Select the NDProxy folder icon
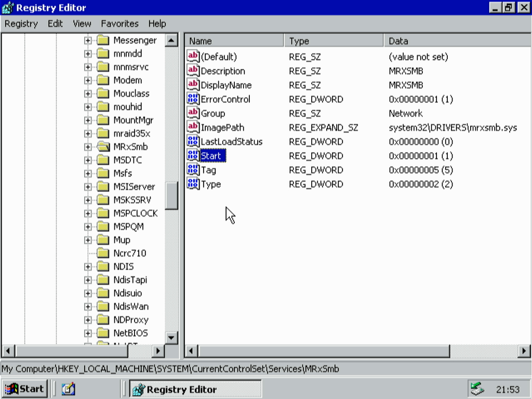Screen dimensions: 532x399 [x=103, y=320]
